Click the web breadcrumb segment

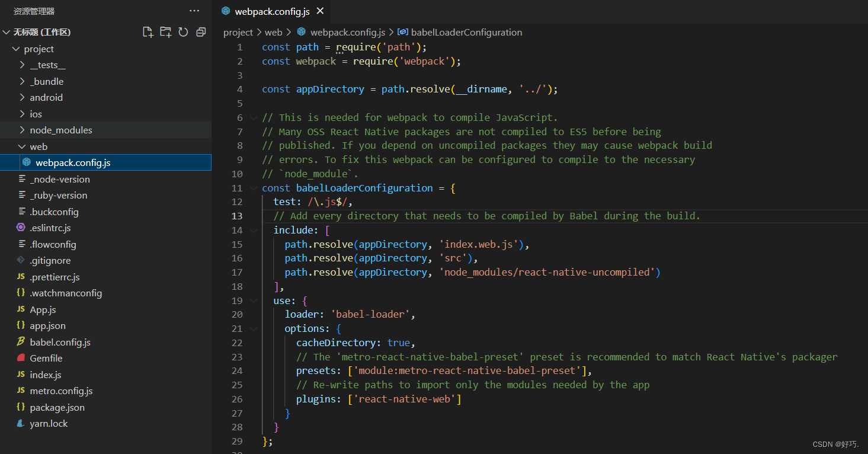[274, 33]
